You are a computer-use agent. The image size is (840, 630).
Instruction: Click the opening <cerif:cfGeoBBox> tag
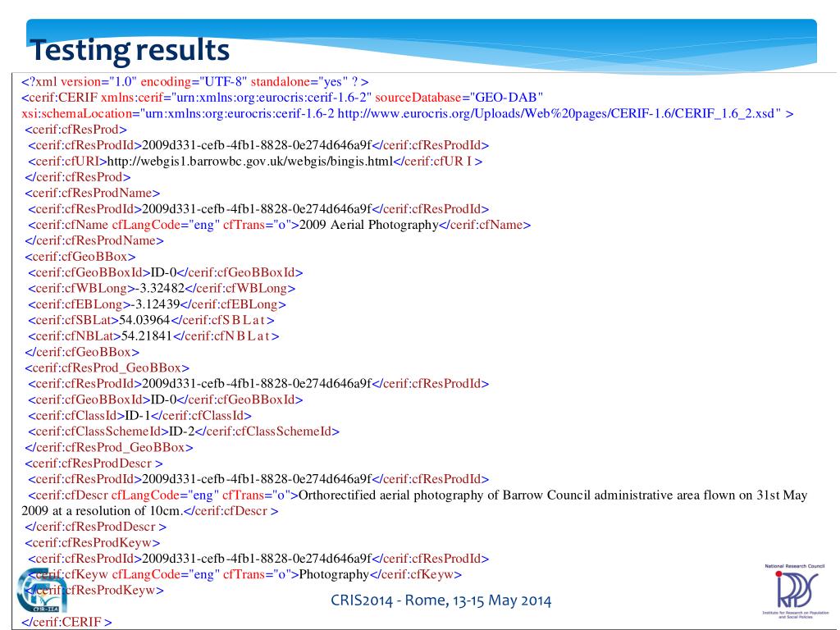click(80, 257)
